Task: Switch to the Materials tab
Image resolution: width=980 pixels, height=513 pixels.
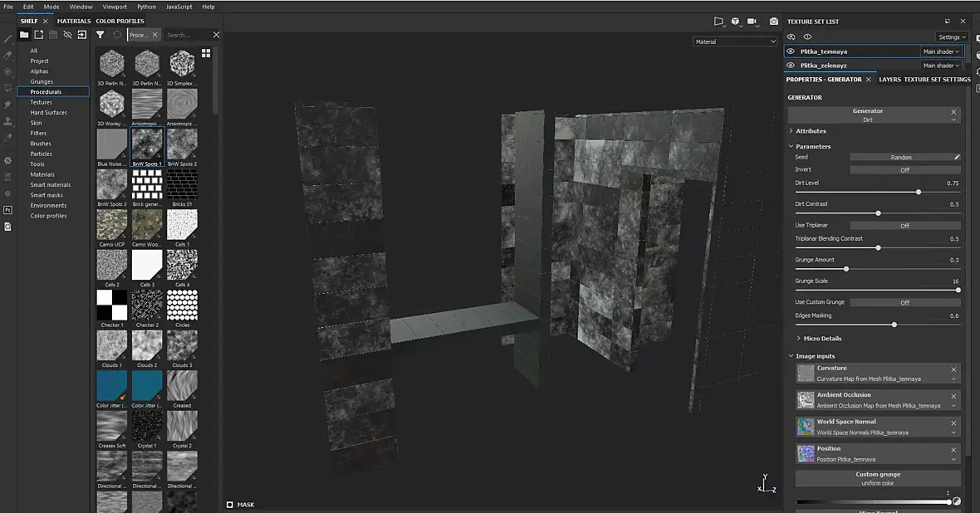Action: pos(74,22)
